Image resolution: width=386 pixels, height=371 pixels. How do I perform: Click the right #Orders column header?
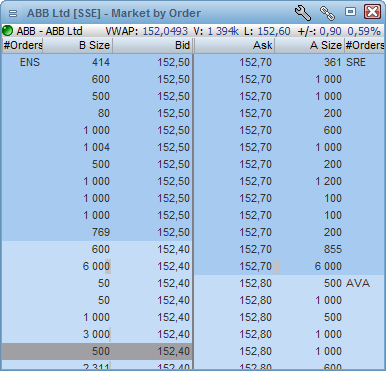[364, 45]
